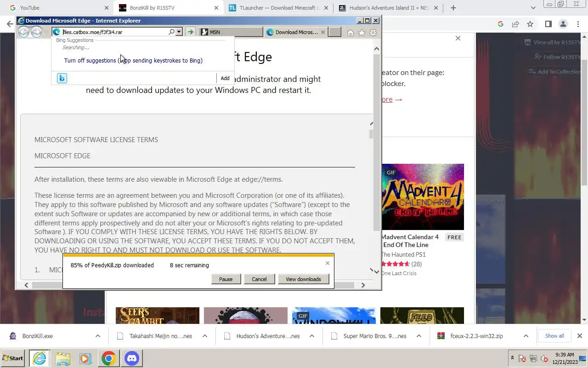Click the Chrome back arrow
The width and height of the screenshot is (588, 368).
(x=10, y=24)
